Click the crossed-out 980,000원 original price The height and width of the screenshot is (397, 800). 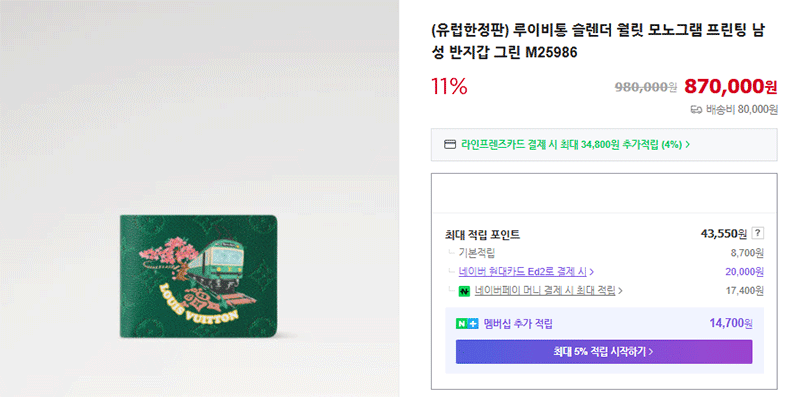tap(645, 87)
